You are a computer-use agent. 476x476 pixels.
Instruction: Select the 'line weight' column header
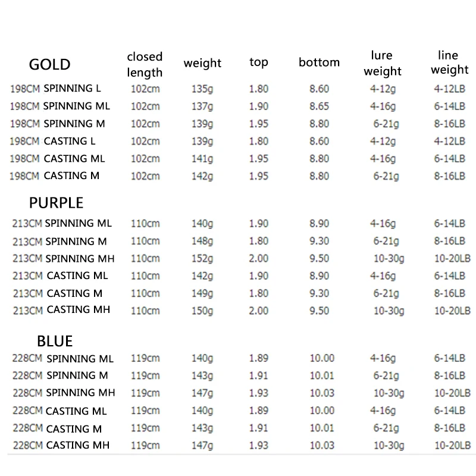coord(450,62)
